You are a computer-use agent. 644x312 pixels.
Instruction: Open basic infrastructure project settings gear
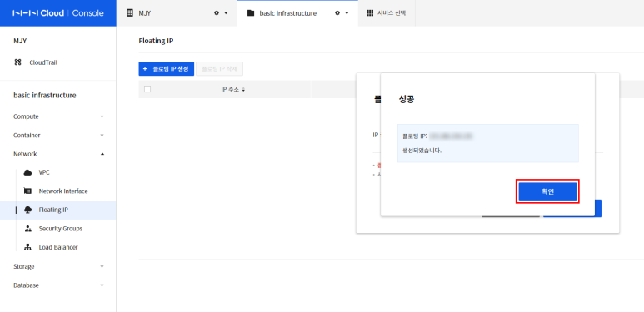pos(337,13)
